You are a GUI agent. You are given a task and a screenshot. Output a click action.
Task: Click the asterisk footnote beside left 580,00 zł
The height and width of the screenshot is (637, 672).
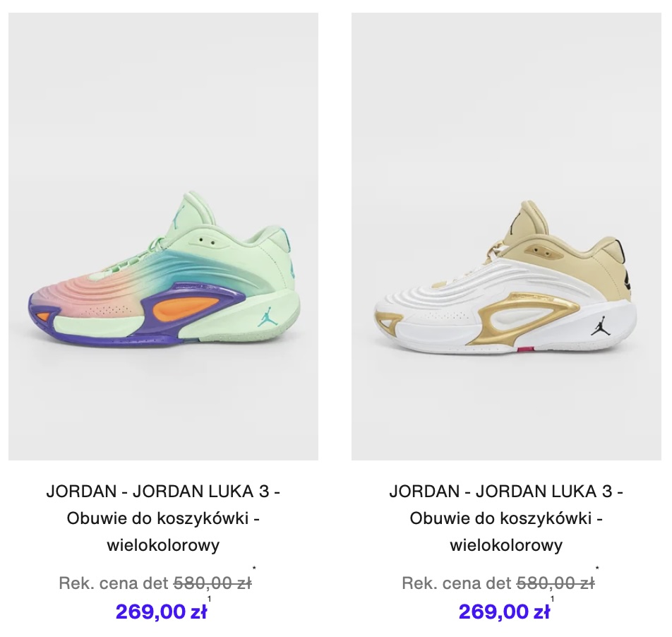254,568
